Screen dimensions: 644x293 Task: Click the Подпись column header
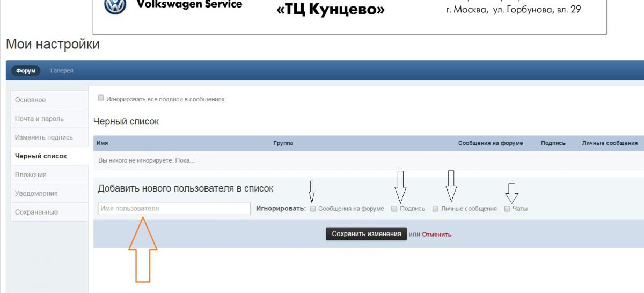(x=553, y=143)
